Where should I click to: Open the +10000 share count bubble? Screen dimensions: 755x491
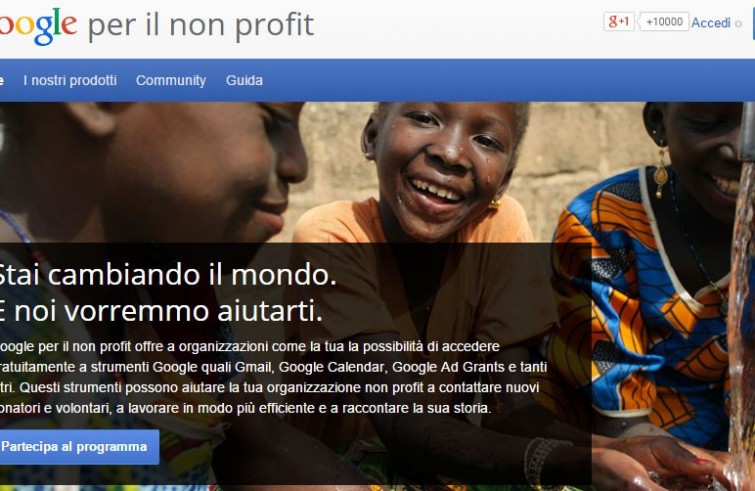click(664, 22)
